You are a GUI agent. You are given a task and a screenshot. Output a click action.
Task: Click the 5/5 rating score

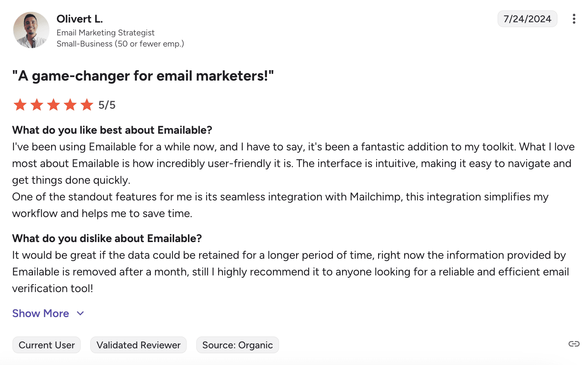107,105
